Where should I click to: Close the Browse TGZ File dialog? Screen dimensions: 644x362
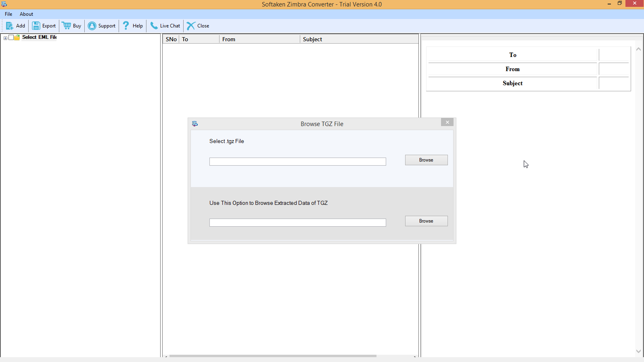click(447, 122)
